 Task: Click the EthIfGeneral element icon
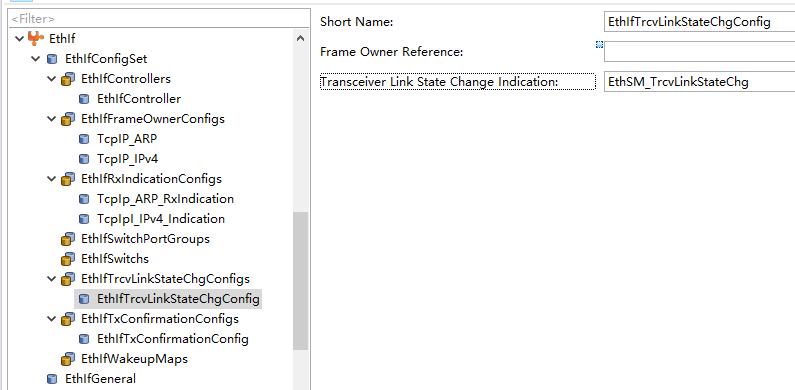(x=52, y=379)
